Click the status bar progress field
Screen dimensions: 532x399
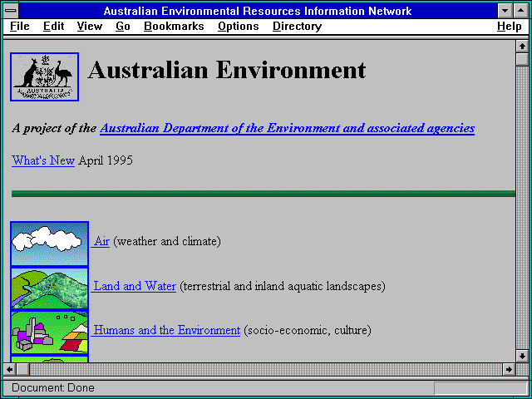[x=480, y=388]
